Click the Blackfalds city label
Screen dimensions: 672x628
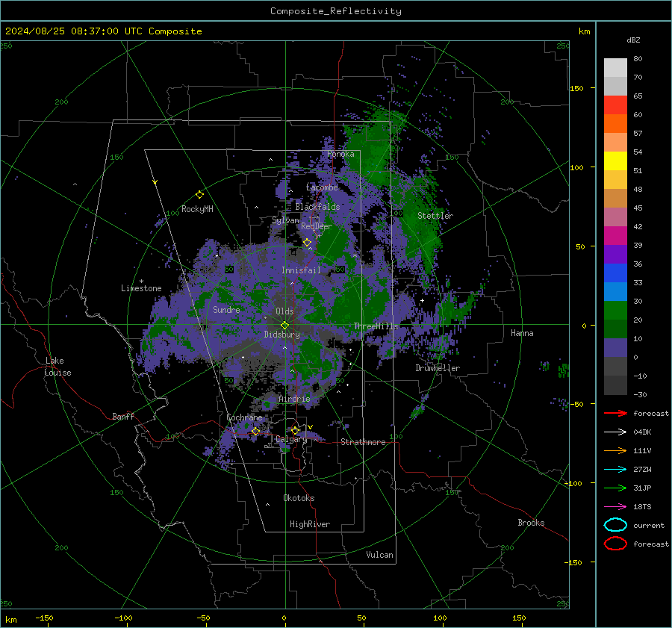tap(317, 207)
